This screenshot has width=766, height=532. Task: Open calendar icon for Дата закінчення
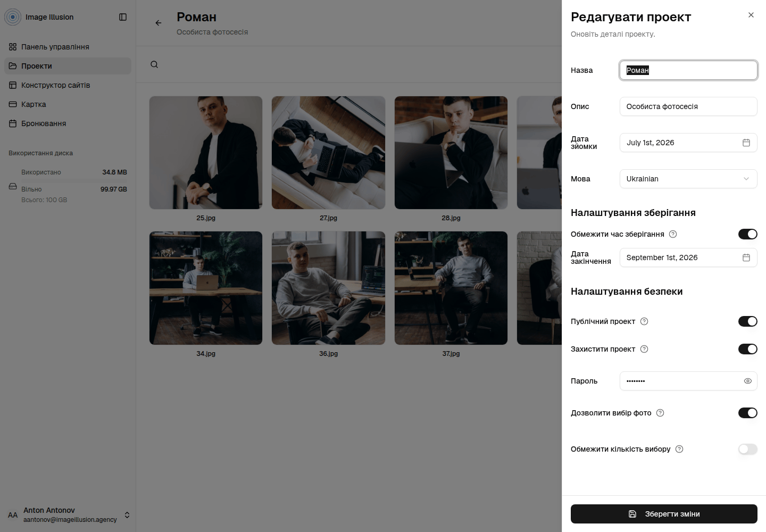746,257
